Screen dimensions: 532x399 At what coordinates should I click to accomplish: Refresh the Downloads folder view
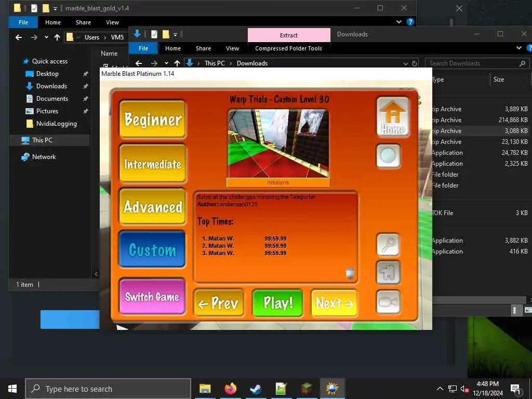point(414,63)
